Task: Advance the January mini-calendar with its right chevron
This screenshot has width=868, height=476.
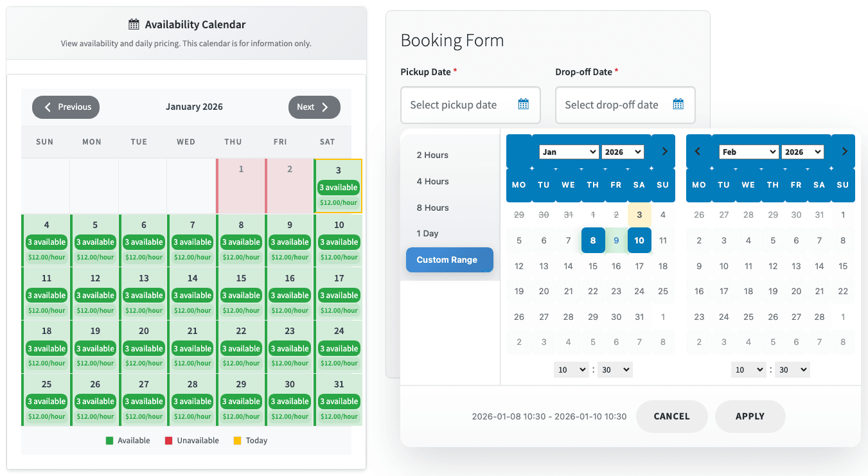Action: 664,151
